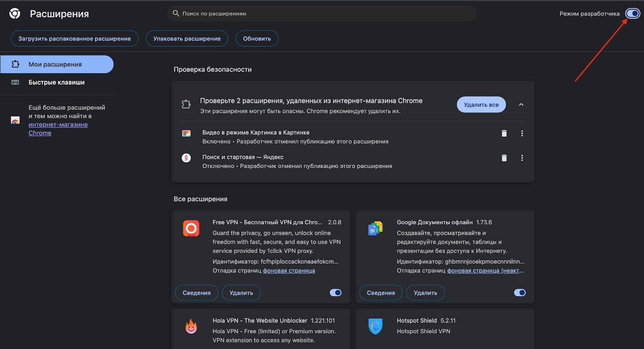Screen dimensions: 644x349
Task: Collapse the safety check panel chevron
Action: click(x=521, y=105)
